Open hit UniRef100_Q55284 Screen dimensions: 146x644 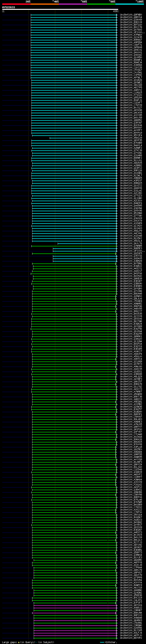point(131,98)
